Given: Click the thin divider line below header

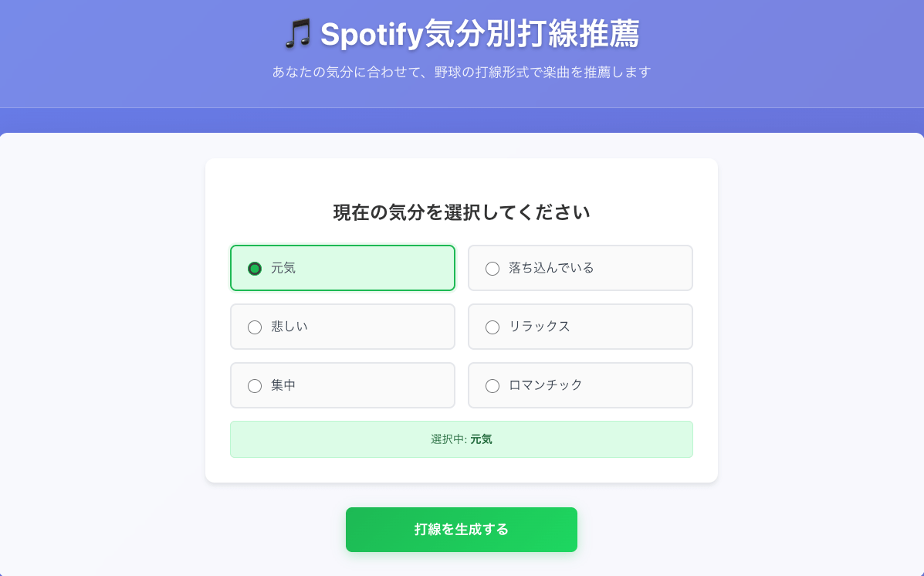Looking at the screenshot, I should point(462,108).
